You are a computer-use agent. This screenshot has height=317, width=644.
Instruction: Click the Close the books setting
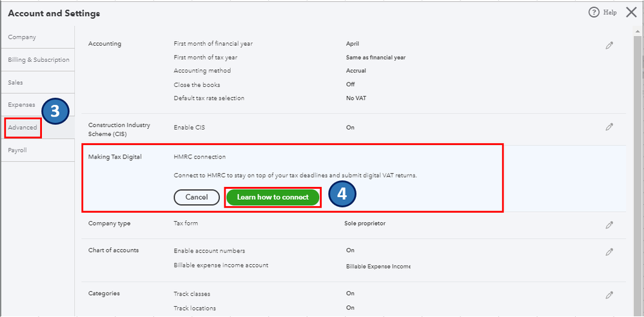click(x=197, y=84)
